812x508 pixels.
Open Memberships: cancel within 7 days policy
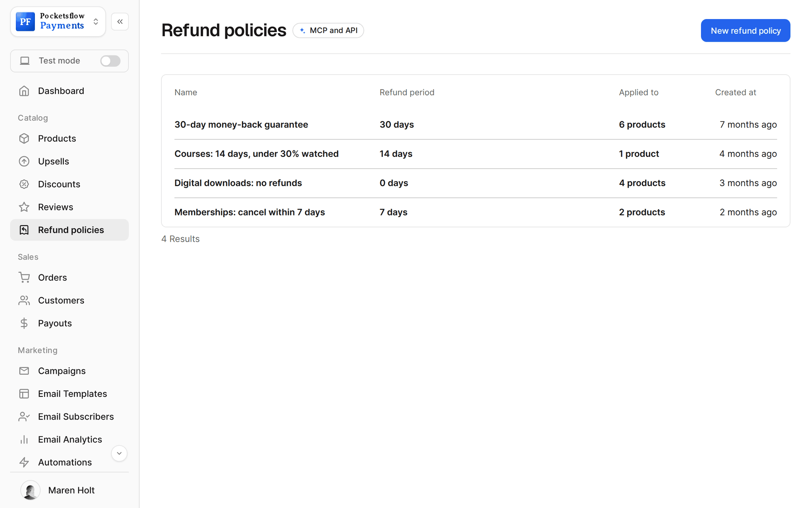pyautogui.click(x=249, y=212)
